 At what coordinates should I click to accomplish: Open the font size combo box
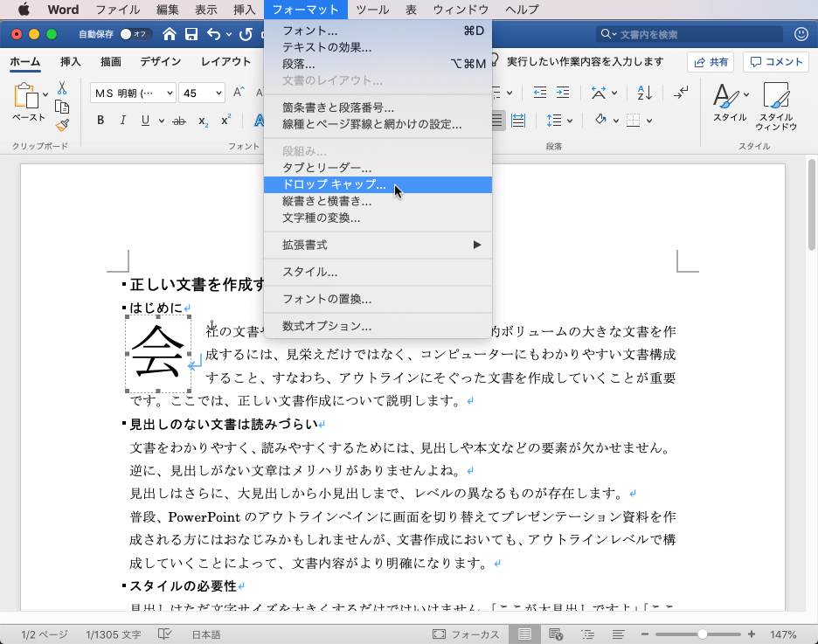pyautogui.click(x=201, y=93)
